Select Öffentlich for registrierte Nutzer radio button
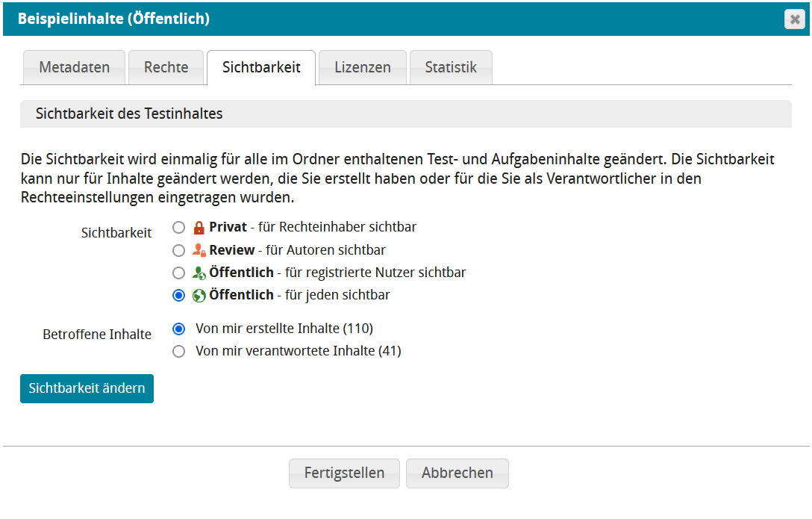 pyautogui.click(x=178, y=273)
